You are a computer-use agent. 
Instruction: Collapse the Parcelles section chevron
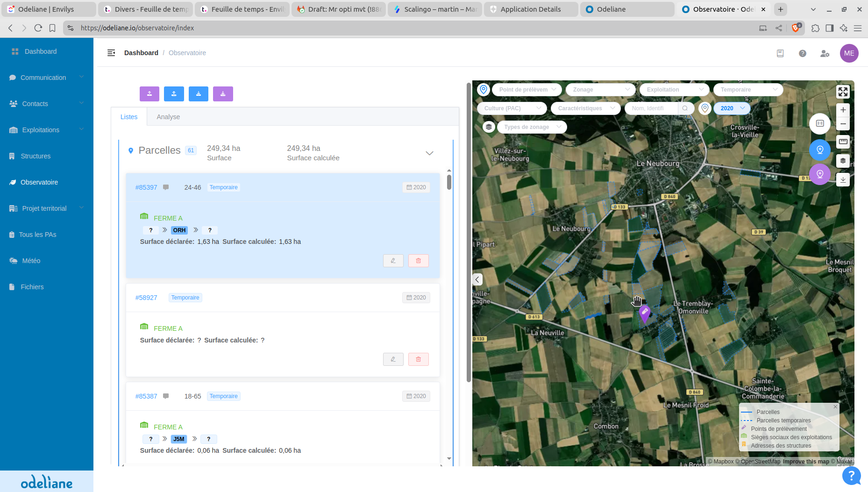point(429,153)
